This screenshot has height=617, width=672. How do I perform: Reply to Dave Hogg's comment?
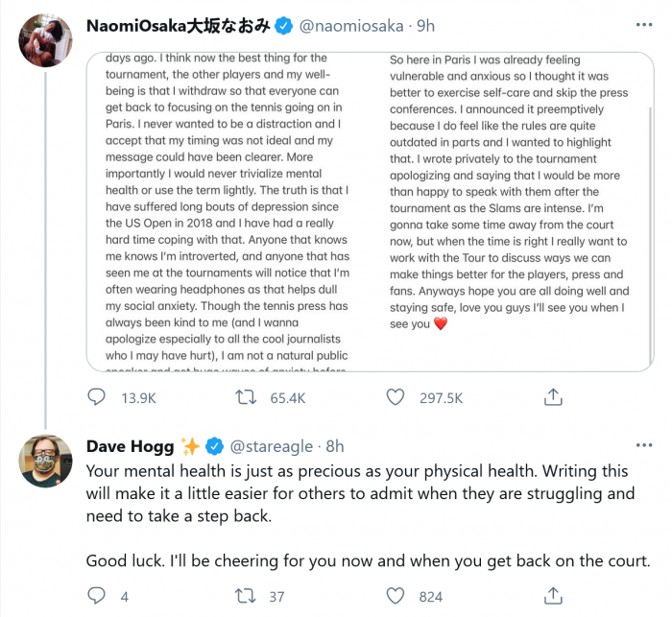(97, 596)
